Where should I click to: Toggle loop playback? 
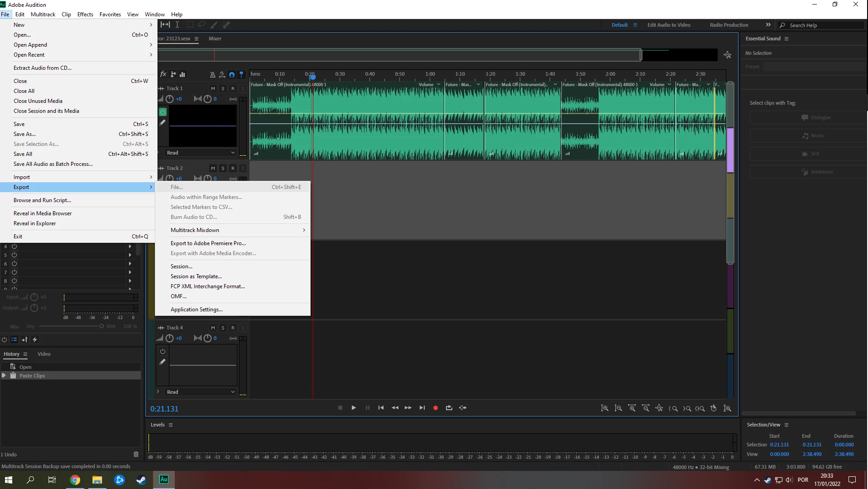tap(449, 408)
